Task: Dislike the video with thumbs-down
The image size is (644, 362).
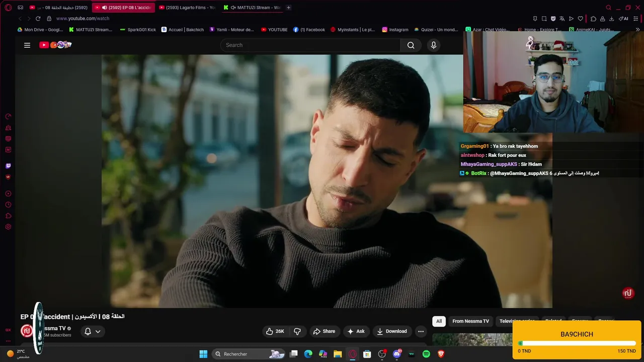Action: point(297,331)
